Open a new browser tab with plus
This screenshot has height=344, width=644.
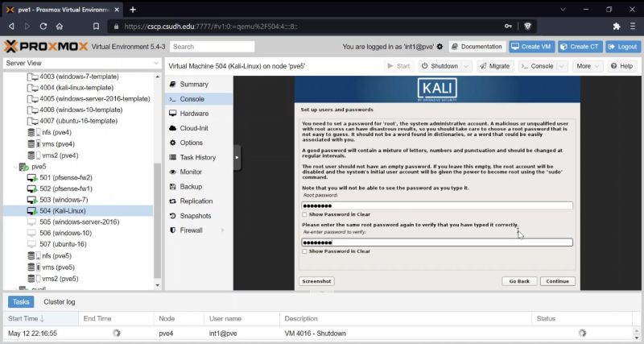pyautogui.click(x=133, y=10)
